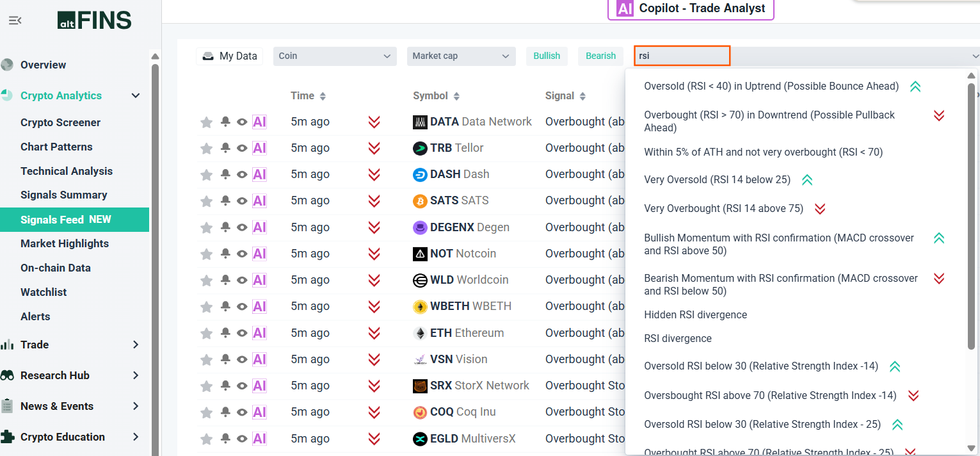980x456 pixels.
Task: Open the Market cap dropdown
Action: click(461, 56)
